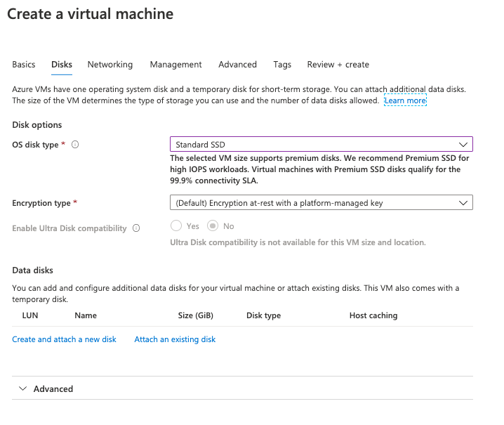The height and width of the screenshot is (425, 504).
Task: Open the Networking tab
Action: (x=110, y=65)
